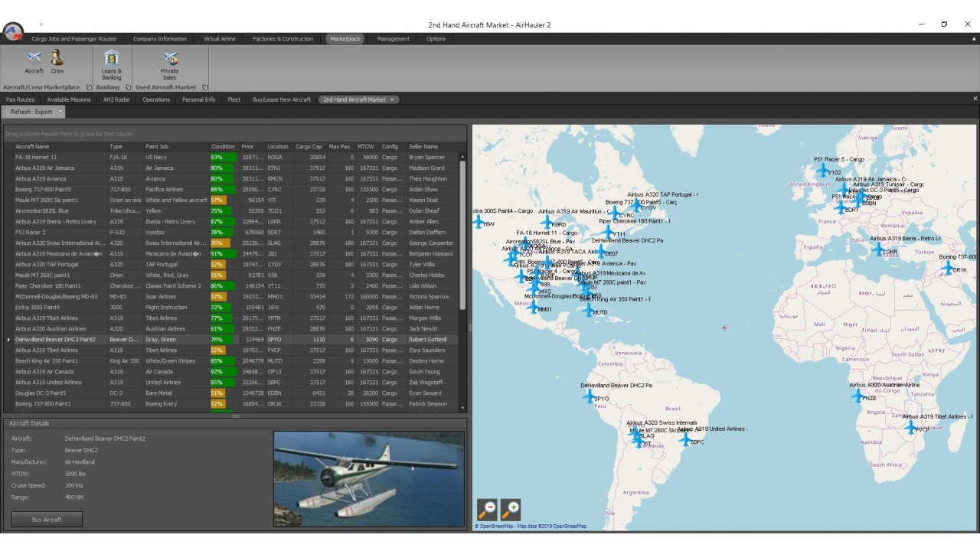Open Private Sales in Used Aircraft Market

click(169, 61)
